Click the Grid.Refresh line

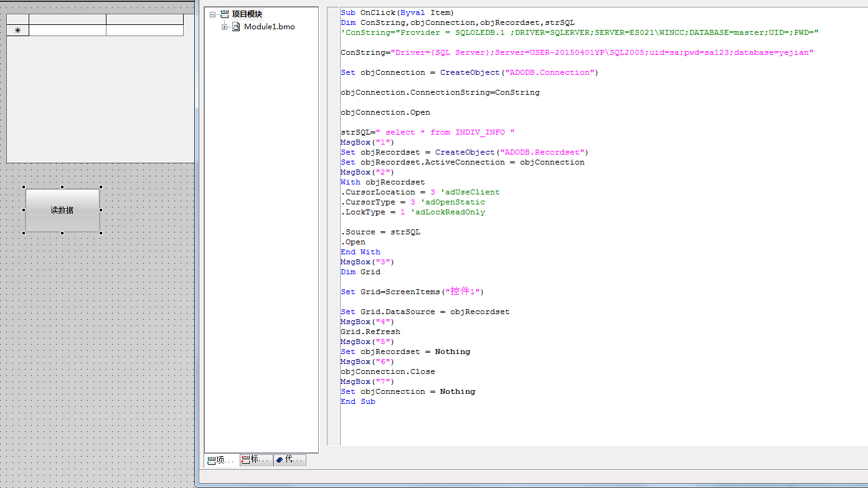click(370, 332)
